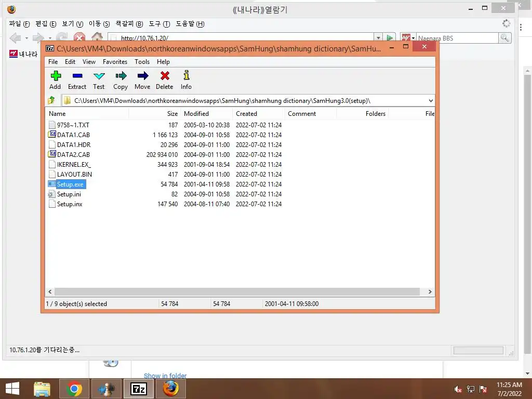532x399 pixels.
Task: Click the Naenara search magnifier icon
Action: pyautogui.click(x=504, y=37)
